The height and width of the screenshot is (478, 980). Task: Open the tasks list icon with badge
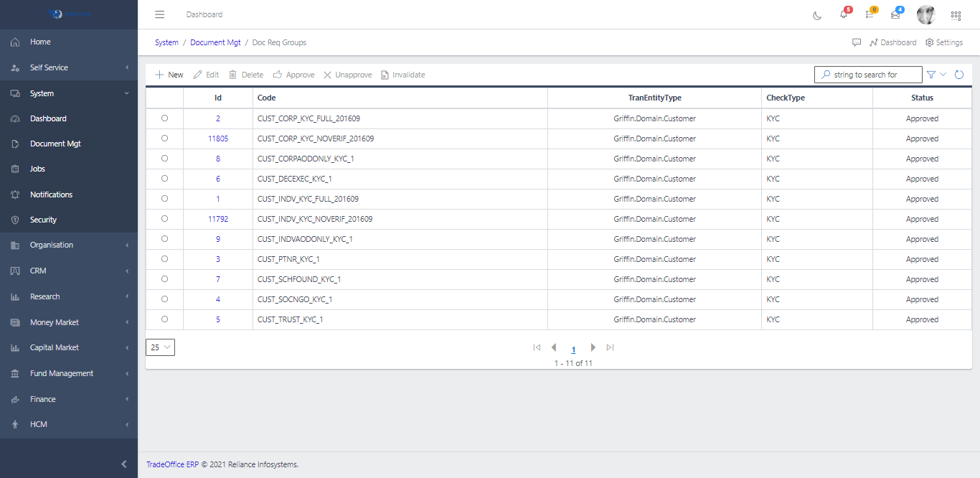[x=870, y=15]
